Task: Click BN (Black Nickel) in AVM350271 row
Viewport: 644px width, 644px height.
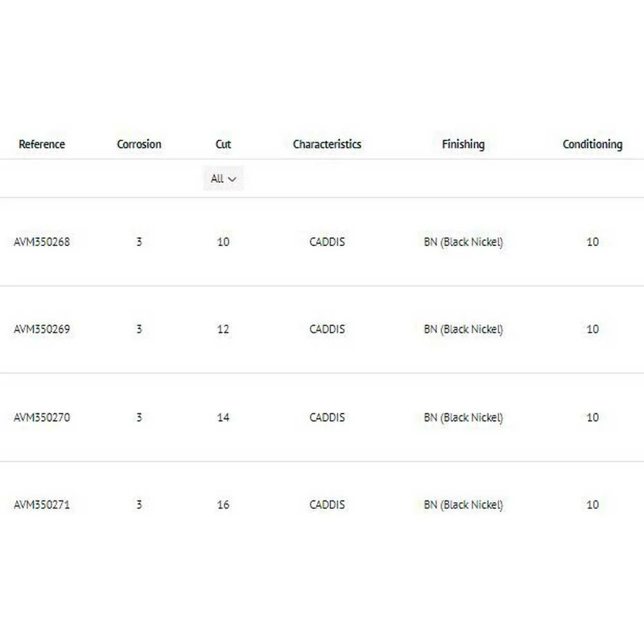Action: click(463, 505)
